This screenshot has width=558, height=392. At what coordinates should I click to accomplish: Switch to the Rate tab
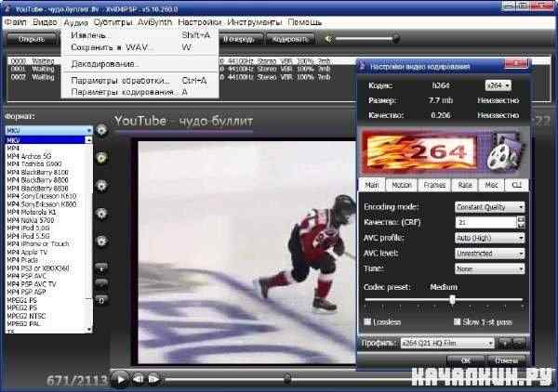click(465, 185)
